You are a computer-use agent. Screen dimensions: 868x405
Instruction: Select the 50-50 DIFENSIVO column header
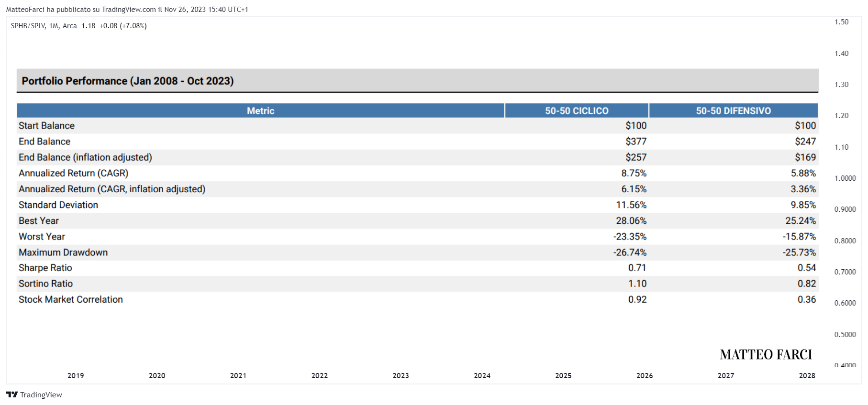[734, 110]
